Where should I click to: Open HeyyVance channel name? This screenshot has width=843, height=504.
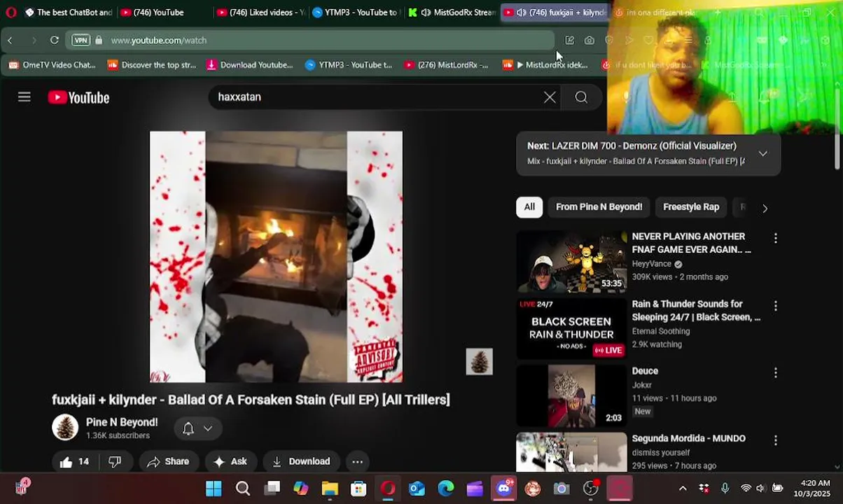pos(651,264)
